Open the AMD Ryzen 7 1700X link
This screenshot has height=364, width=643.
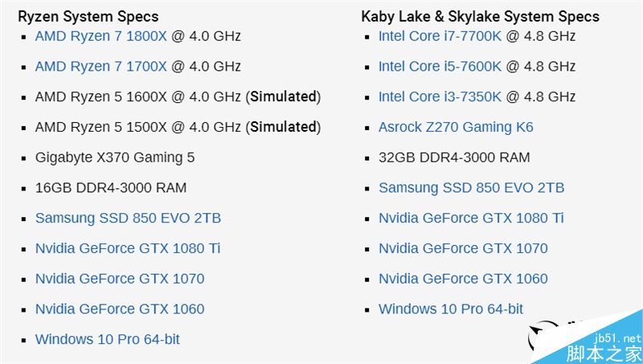click(x=100, y=67)
